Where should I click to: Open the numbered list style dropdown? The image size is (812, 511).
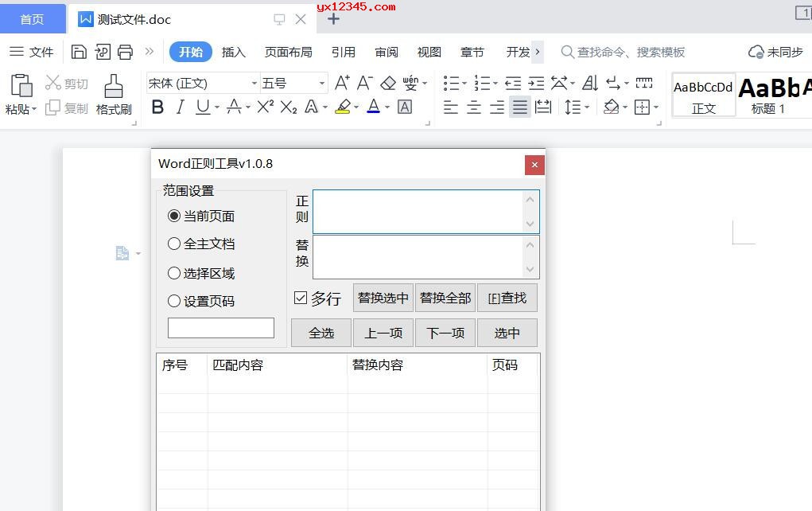click(x=495, y=84)
